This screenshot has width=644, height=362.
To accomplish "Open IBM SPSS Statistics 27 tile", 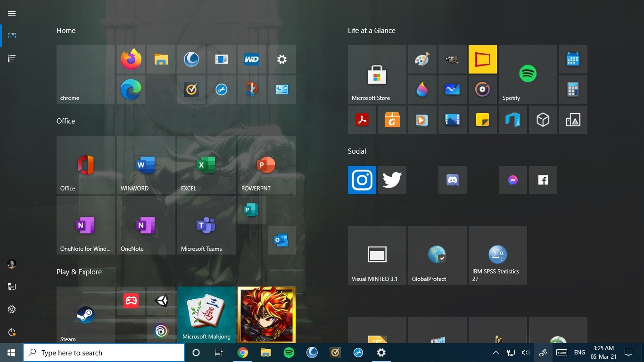I will 498,255.
